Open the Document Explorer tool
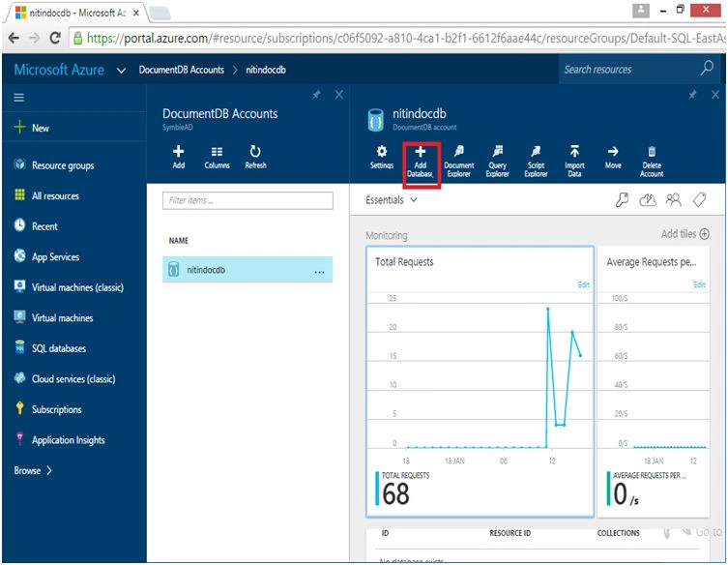728x565 pixels. (x=458, y=163)
